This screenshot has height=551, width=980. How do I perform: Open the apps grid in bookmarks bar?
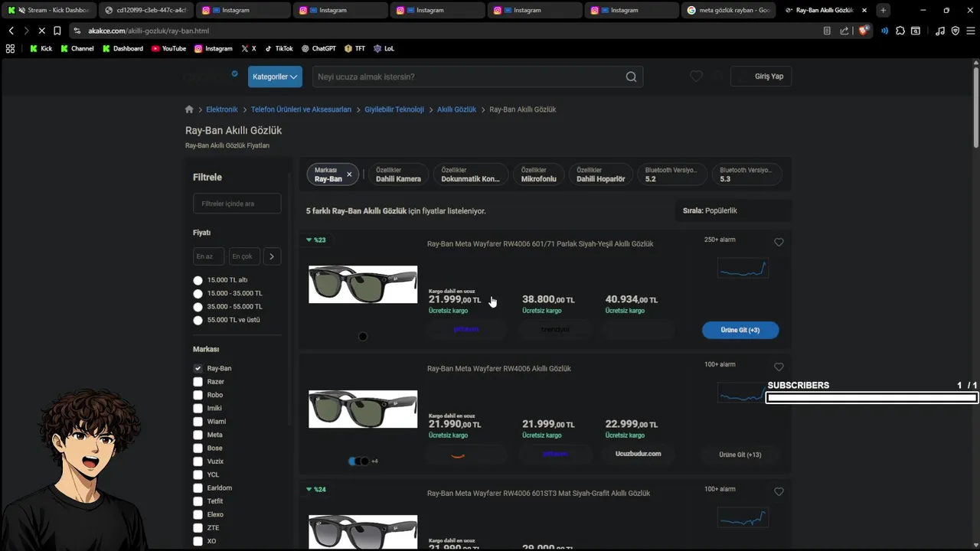(x=10, y=48)
